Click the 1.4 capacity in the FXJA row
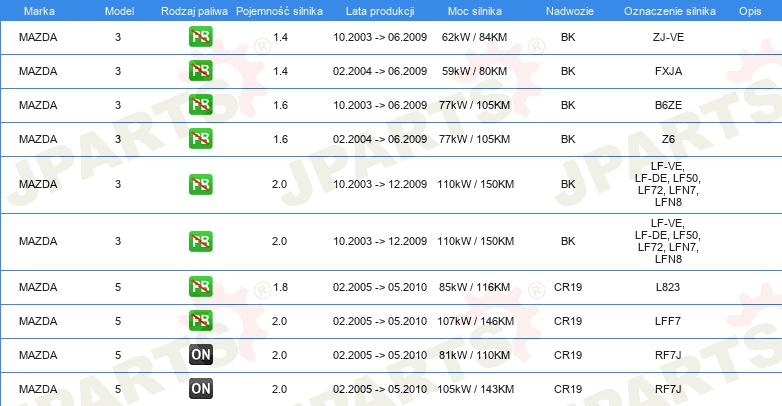The width and height of the screenshot is (782, 406). tap(280, 71)
